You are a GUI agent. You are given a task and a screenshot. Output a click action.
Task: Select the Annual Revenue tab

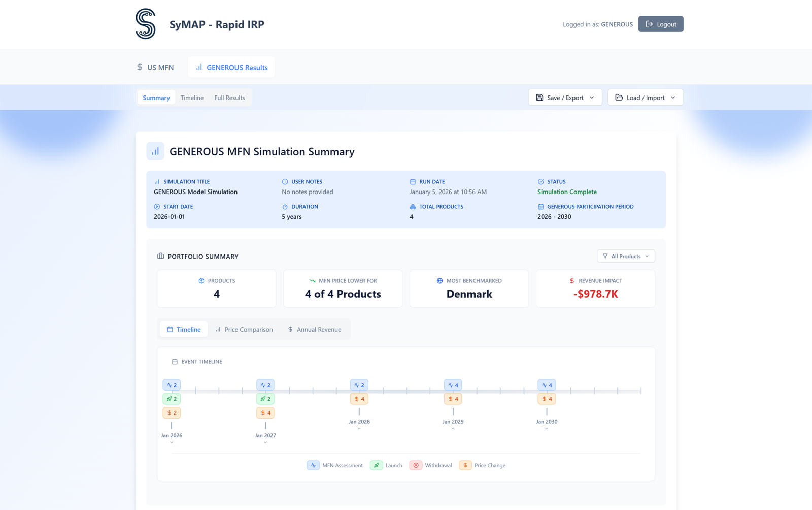point(315,329)
